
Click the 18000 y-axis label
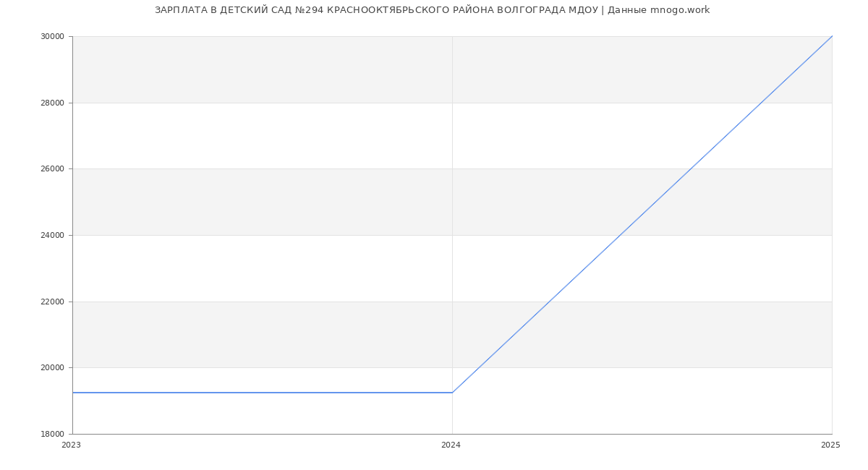53,434
